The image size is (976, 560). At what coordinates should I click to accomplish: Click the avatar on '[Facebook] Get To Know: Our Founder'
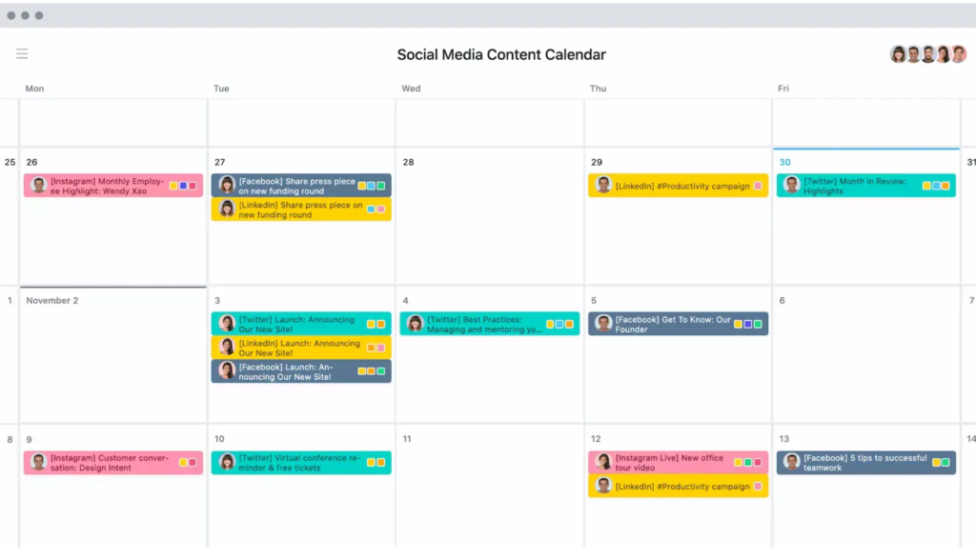pyautogui.click(x=603, y=324)
